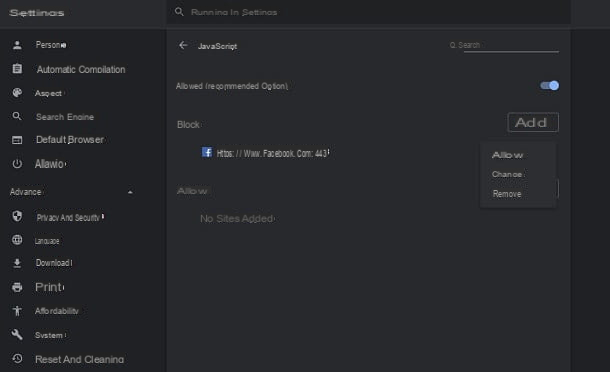Open Reset And Cleaning settings
Image resolution: width=610 pixels, height=372 pixels.
[79, 359]
